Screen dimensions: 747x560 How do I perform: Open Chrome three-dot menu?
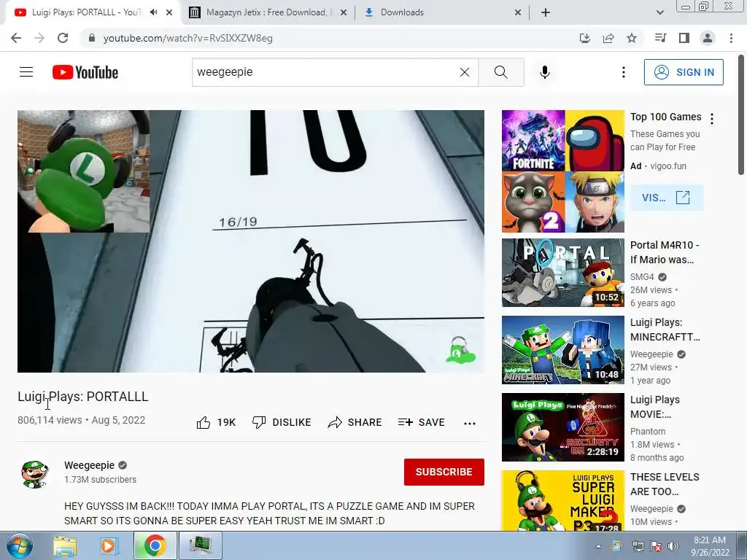point(731,38)
